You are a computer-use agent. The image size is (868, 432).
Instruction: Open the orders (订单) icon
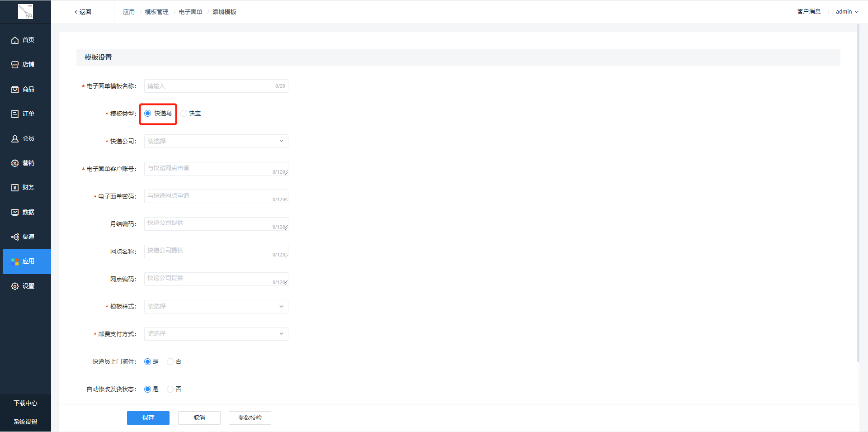point(15,114)
